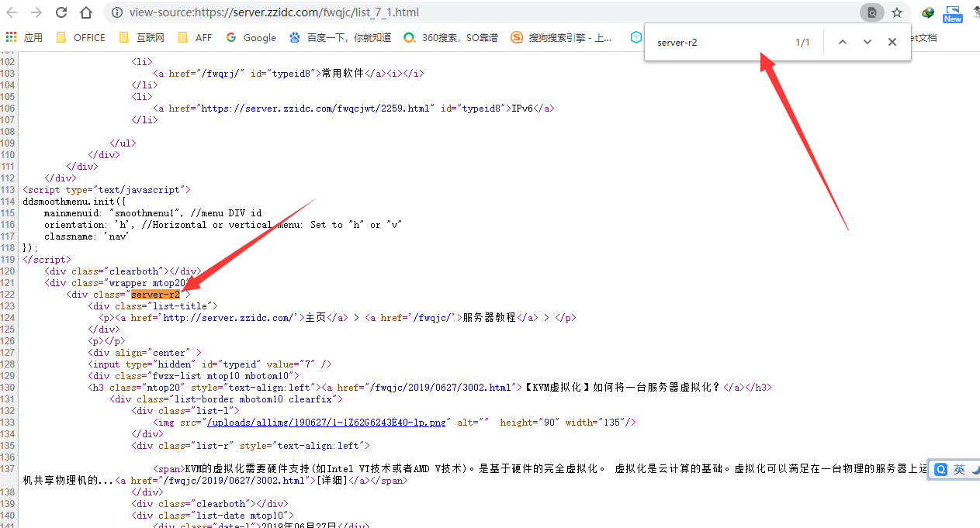
Task: Open the OFFICE bookmark folder
Action: [x=81, y=37]
